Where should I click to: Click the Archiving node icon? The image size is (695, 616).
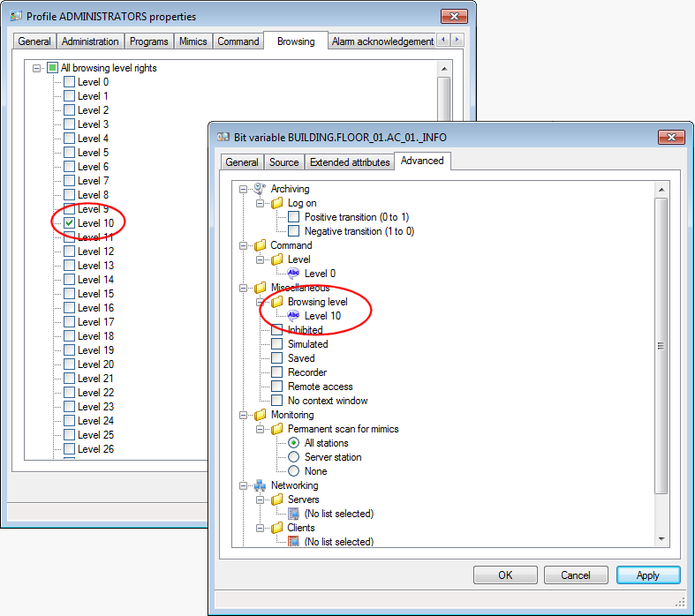(x=260, y=189)
